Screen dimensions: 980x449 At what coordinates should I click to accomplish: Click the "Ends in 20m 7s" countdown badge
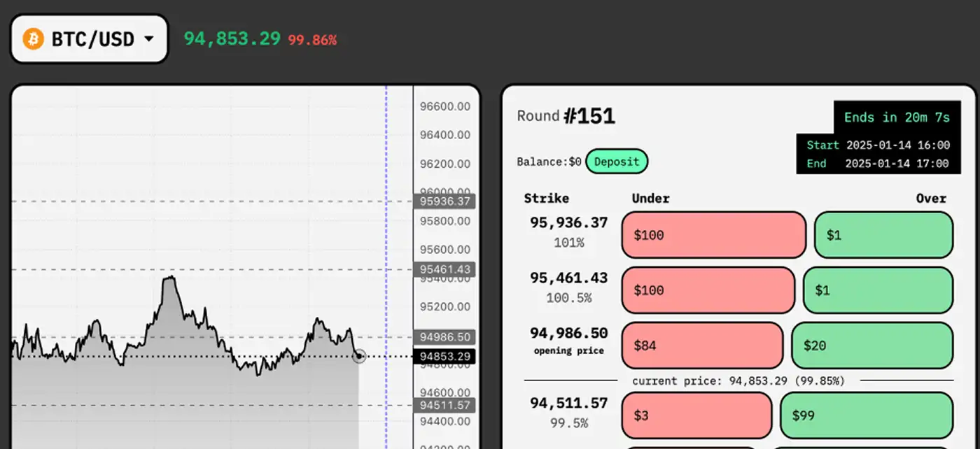point(897,117)
